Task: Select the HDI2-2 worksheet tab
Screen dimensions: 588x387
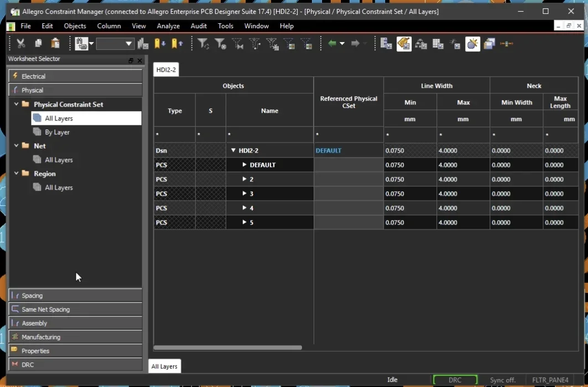Action: point(166,70)
